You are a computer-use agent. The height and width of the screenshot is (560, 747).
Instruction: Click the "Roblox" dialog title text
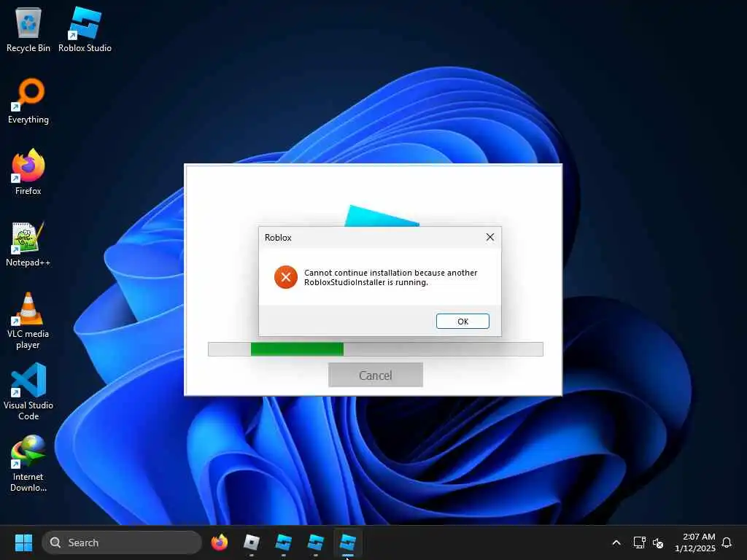point(278,238)
